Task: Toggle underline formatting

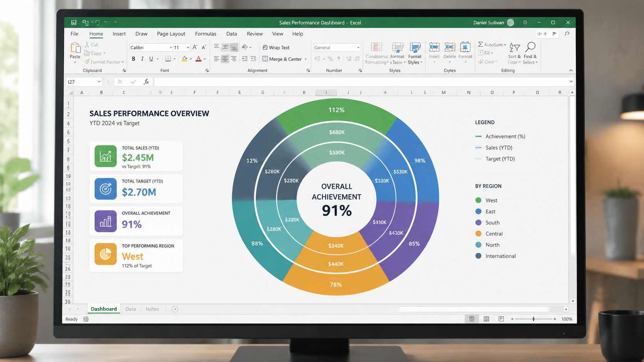Action: 151,59
